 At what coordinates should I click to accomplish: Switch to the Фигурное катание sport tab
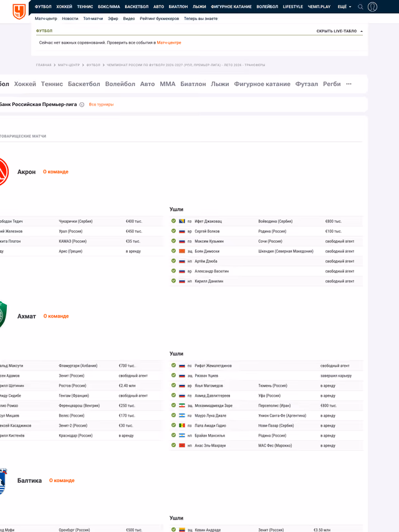[262, 84]
